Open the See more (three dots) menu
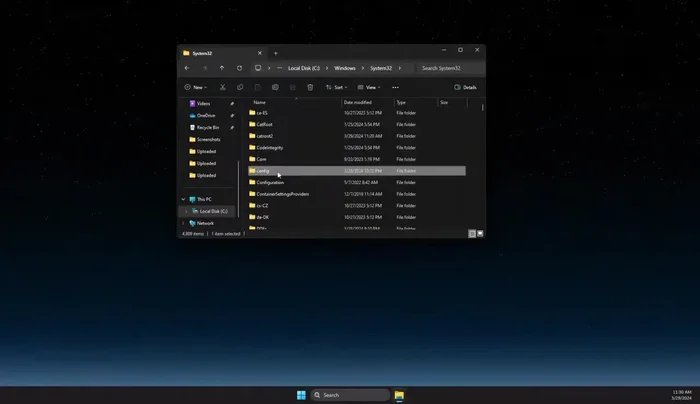 [x=395, y=87]
